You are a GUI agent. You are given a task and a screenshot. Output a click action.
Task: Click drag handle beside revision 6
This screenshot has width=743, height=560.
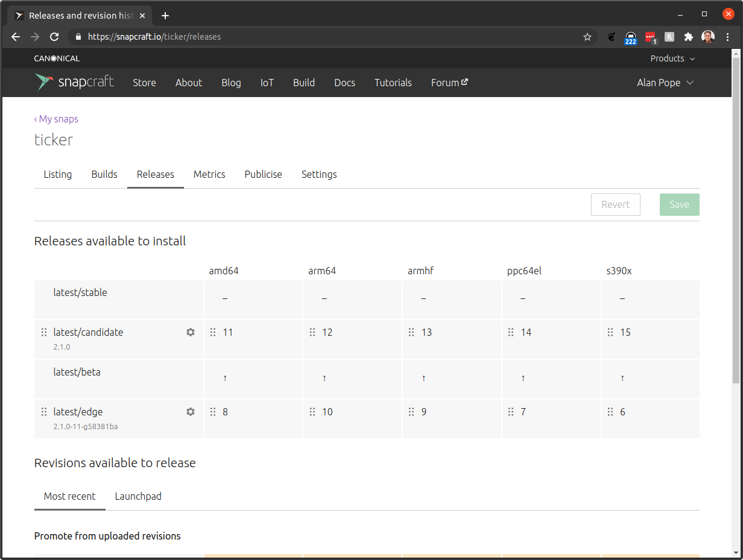point(610,412)
